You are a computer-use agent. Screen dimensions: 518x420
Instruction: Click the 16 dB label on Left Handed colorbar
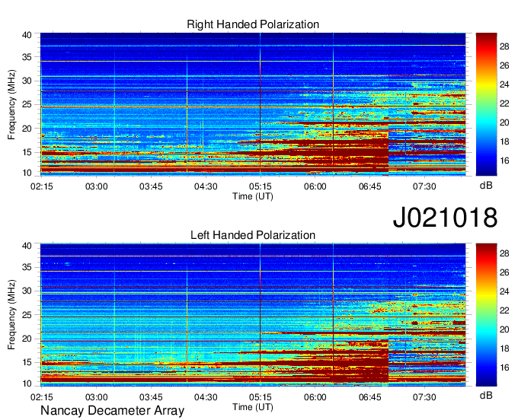504,367
